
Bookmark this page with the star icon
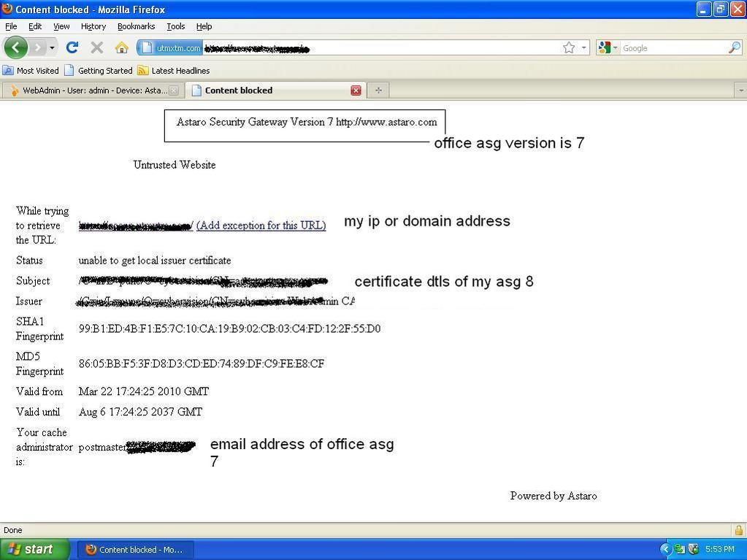569,47
